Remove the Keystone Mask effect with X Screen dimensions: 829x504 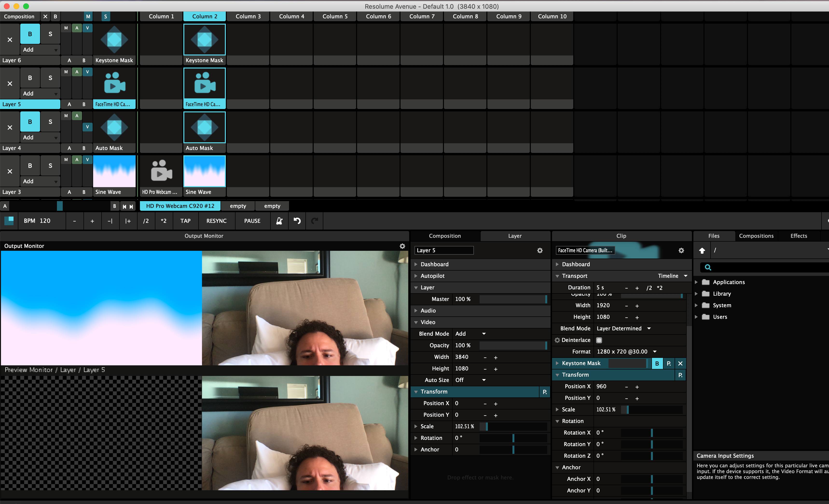680,363
